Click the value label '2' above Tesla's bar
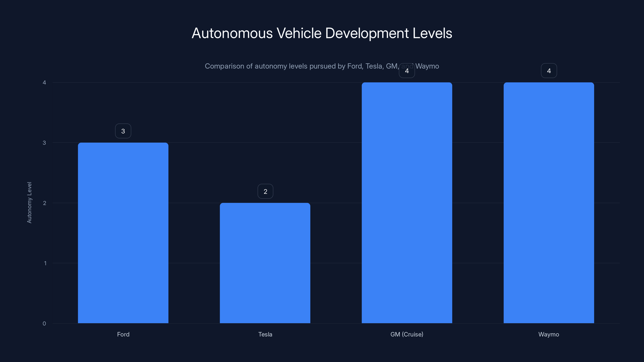This screenshot has width=644, height=362. pyautogui.click(x=265, y=191)
